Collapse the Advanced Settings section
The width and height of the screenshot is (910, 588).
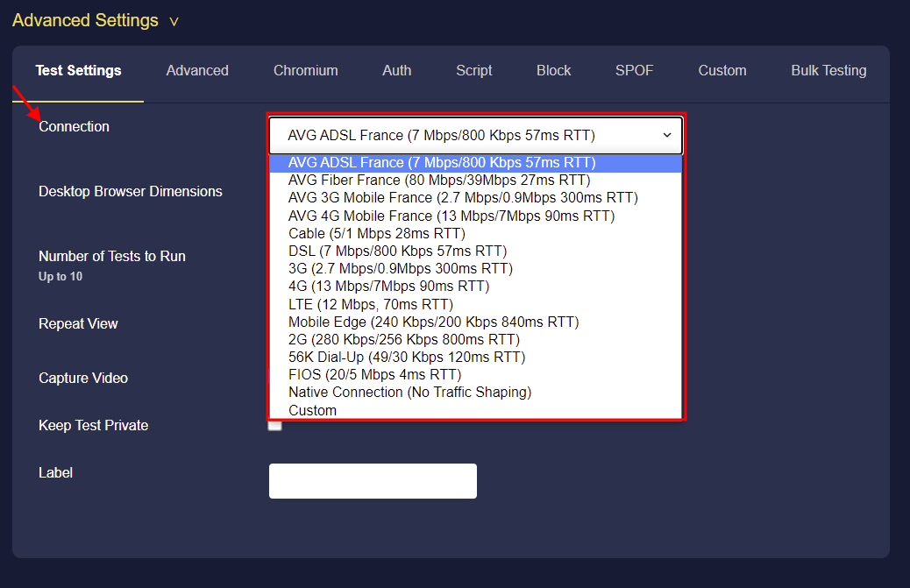96,20
